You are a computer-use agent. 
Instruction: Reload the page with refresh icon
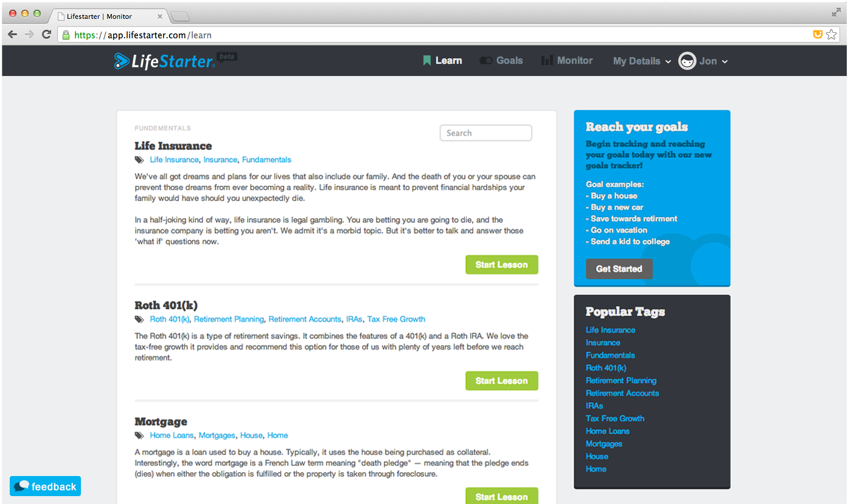tap(46, 35)
